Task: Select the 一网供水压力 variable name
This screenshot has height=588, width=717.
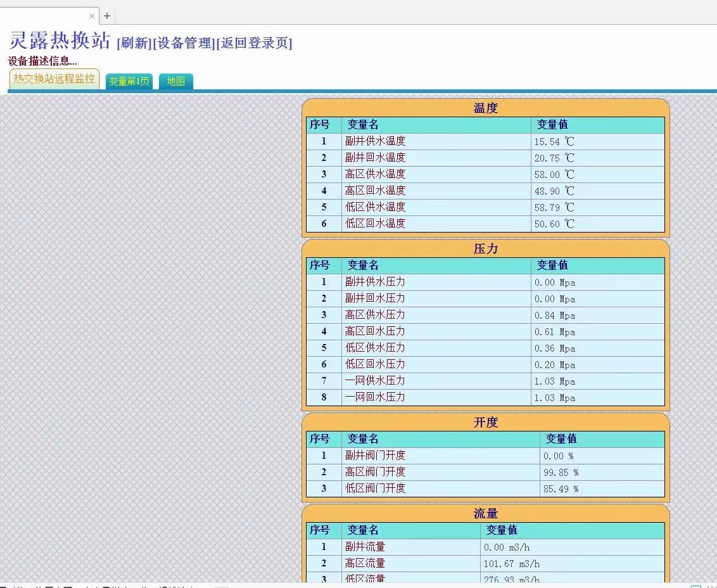Action: (x=375, y=381)
